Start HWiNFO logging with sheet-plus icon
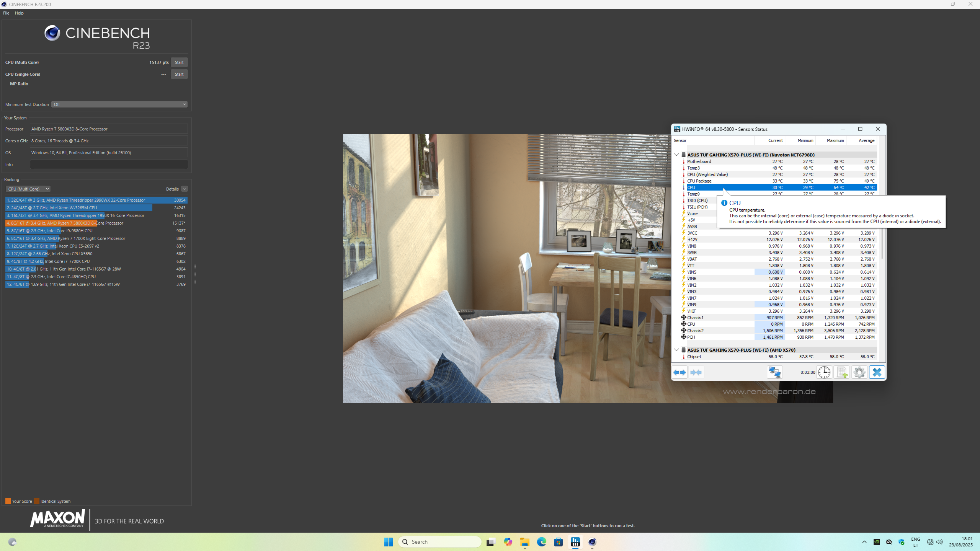This screenshot has height=551, width=980. click(x=841, y=372)
